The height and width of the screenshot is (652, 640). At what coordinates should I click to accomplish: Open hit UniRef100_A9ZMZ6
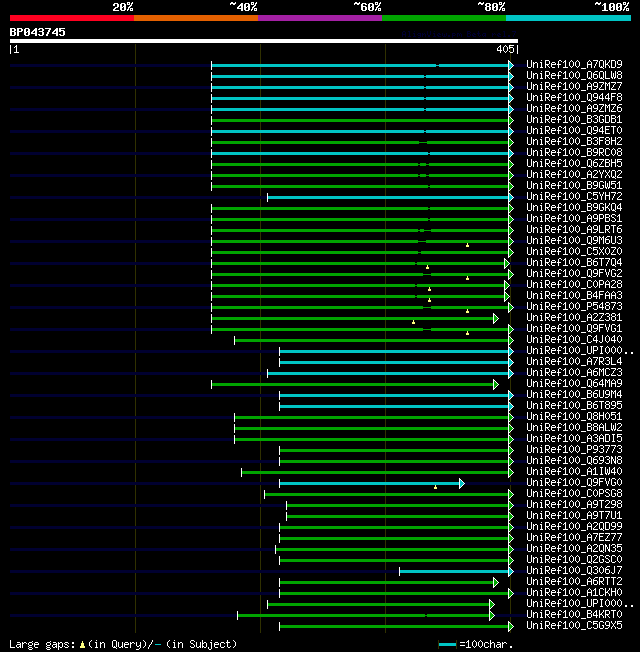[574, 109]
